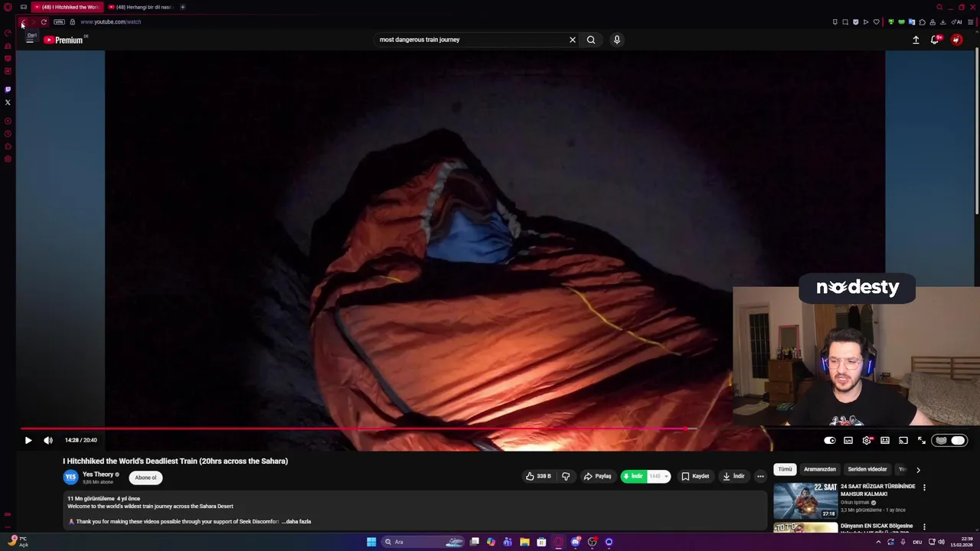
Task: Open more actions three-dot menu
Action: (x=760, y=476)
